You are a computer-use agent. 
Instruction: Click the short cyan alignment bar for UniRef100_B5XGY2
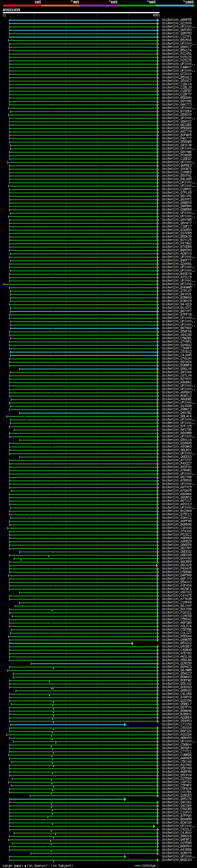(71, 643)
